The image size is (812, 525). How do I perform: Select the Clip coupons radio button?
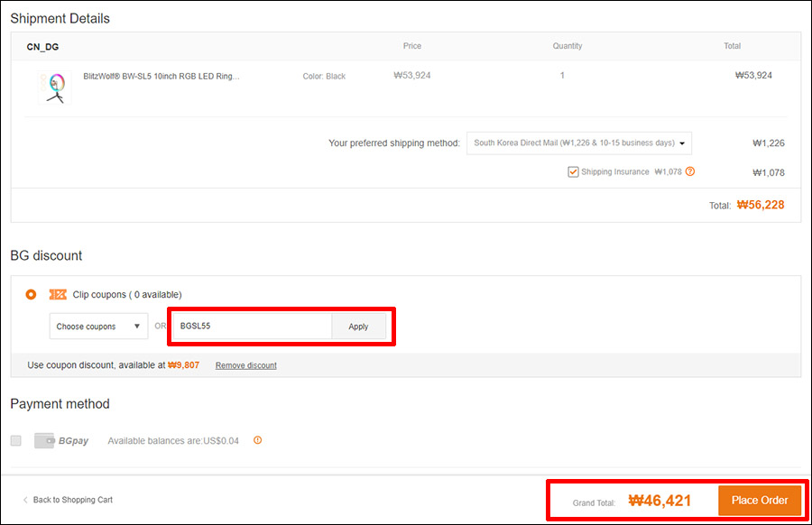pos(31,294)
